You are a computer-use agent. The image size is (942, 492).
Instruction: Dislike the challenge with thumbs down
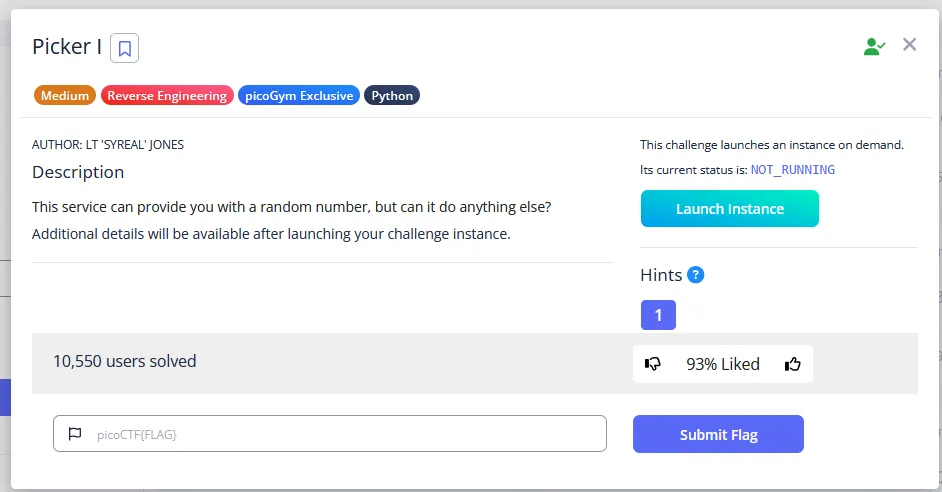(x=653, y=364)
